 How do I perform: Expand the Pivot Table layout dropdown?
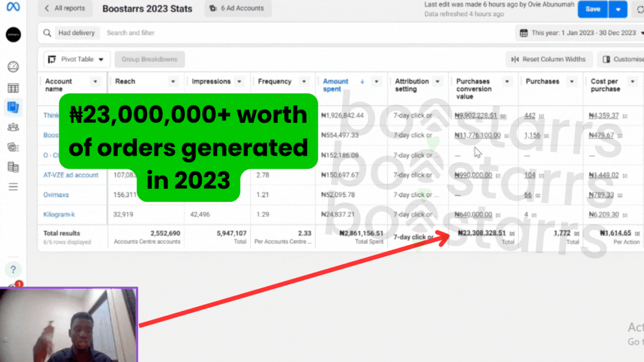[x=77, y=60]
